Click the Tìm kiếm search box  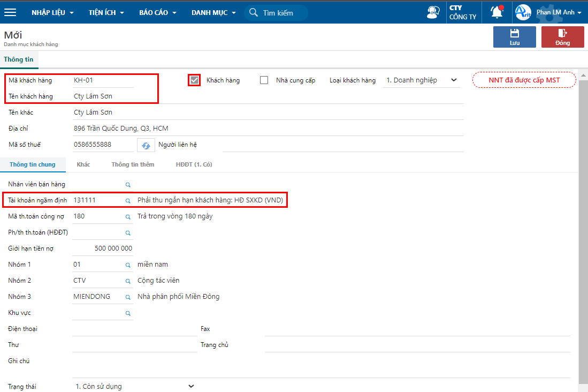tap(277, 13)
